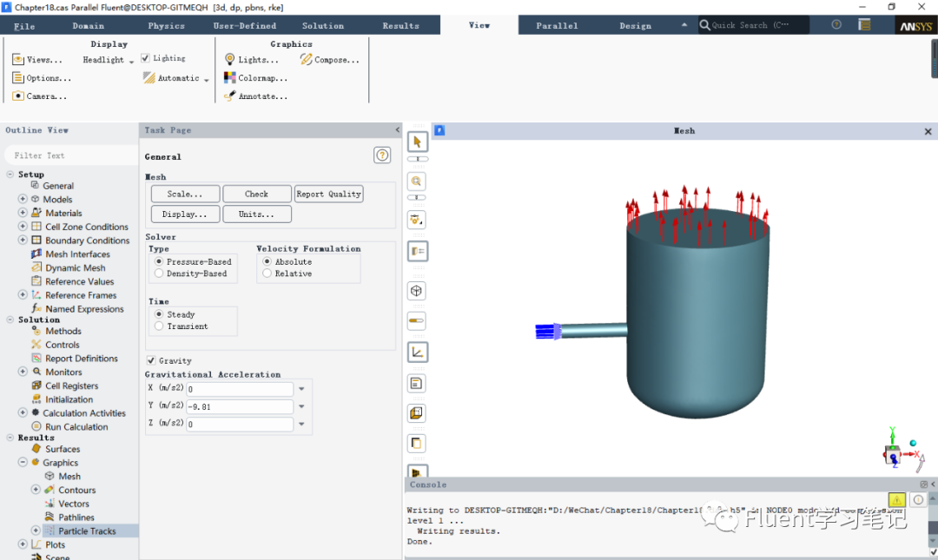Collapse the ribbon with up arrow
The image size is (938, 560).
tap(684, 25)
